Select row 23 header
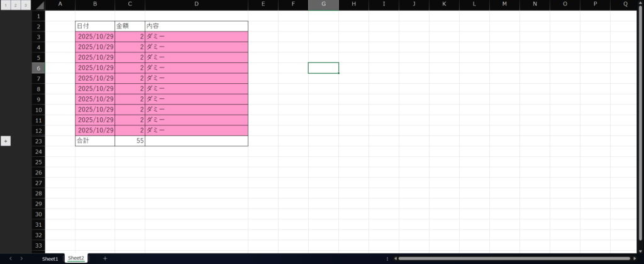Viewport: 644px width, 264px height. (x=38, y=141)
